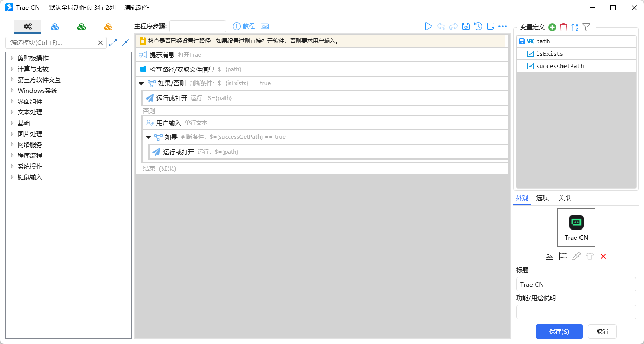
Task: Expand the 键盘输入 category
Action: 12,177
